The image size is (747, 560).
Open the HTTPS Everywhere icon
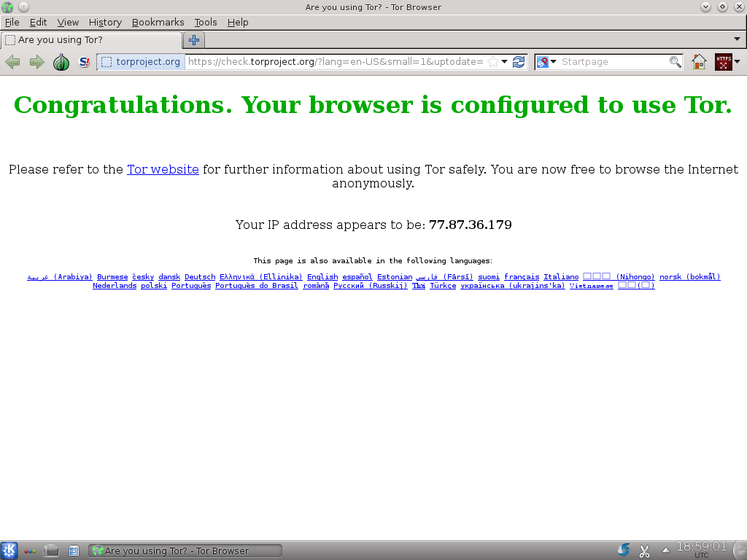(x=723, y=62)
